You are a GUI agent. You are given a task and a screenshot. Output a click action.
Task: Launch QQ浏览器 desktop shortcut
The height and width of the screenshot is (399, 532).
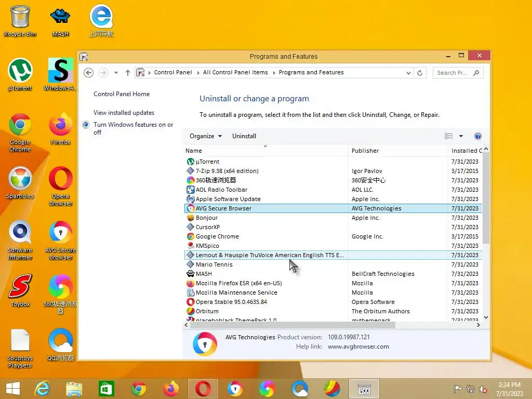coord(60,345)
